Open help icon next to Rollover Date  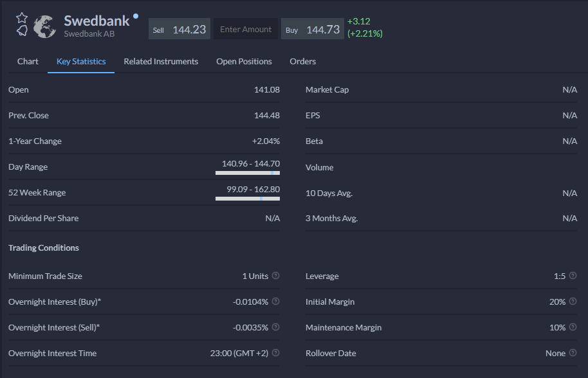(573, 353)
